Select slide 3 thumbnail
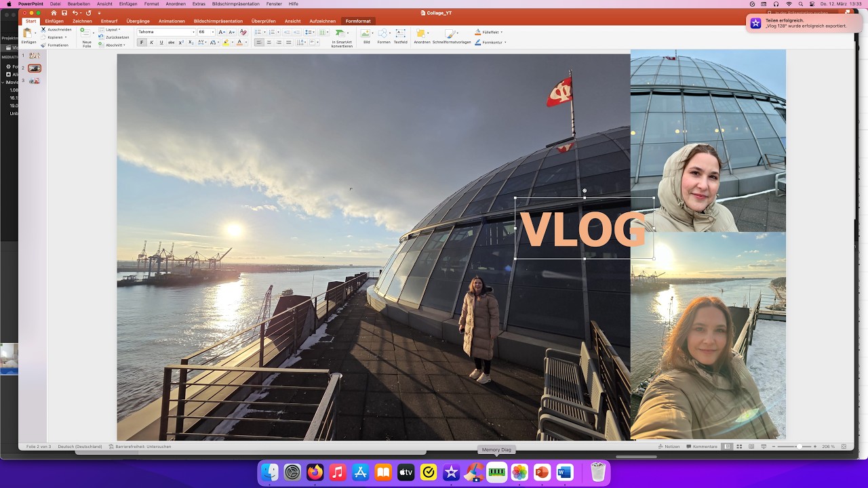The height and width of the screenshot is (488, 868). [35, 81]
